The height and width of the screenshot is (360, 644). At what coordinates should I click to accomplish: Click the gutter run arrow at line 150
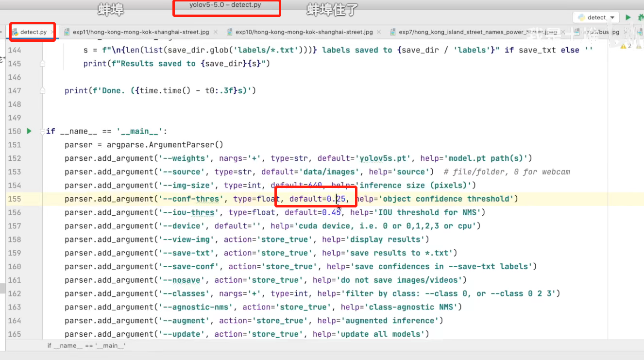click(x=29, y=131)
